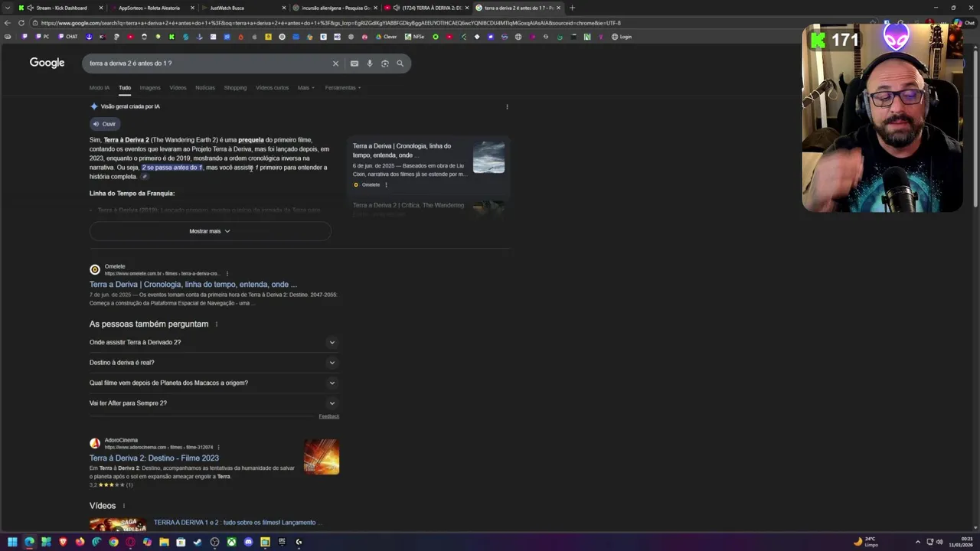
Task: Open Omelete result three-dot menu
Action: pyautogui.click(x=227, y=273)
